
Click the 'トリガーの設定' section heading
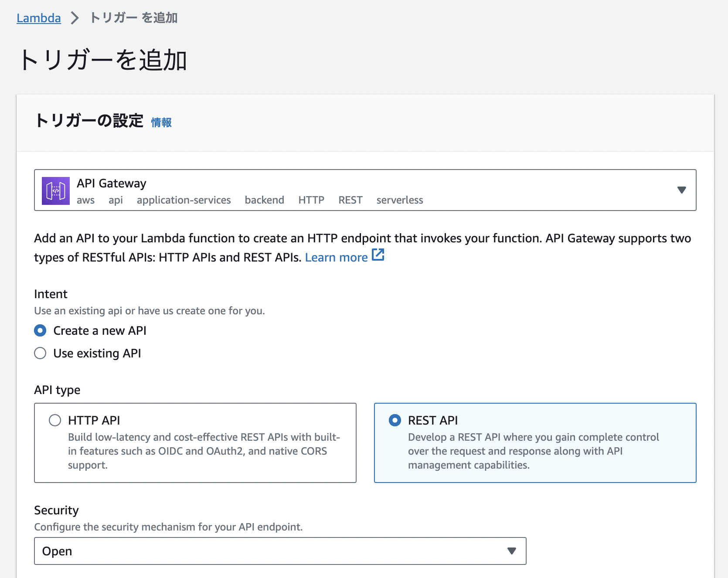point(89,121)
